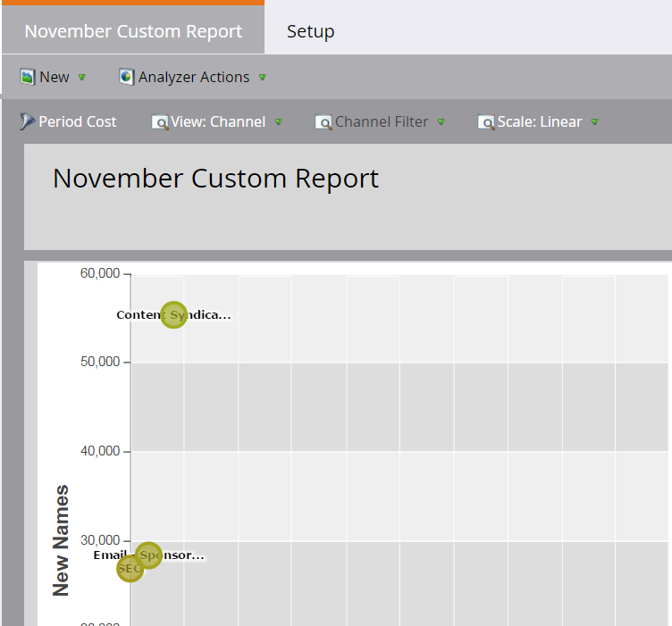This screenshot has width=672, height=626.
Task: Click the Period Cost button label
Action: [78, 122]
